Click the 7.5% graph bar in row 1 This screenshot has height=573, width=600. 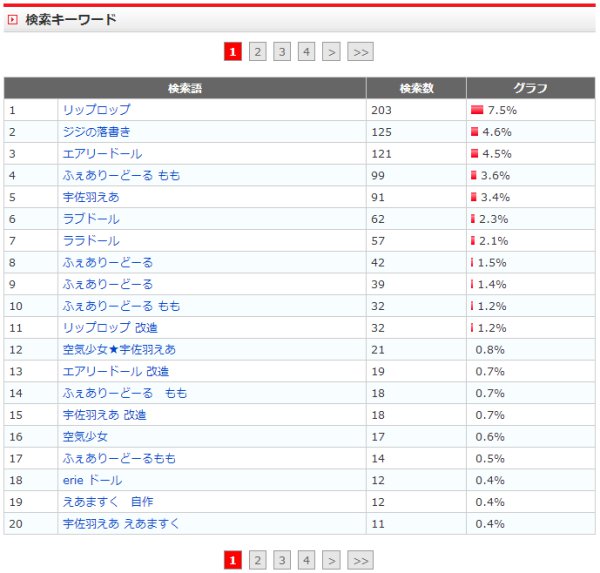coord(477,110)
